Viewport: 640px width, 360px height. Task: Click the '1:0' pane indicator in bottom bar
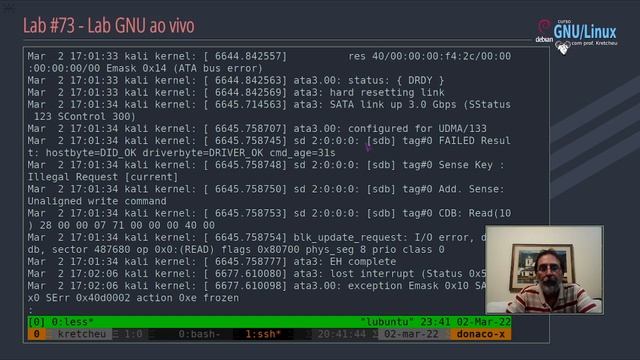click(x=133, y=334)
